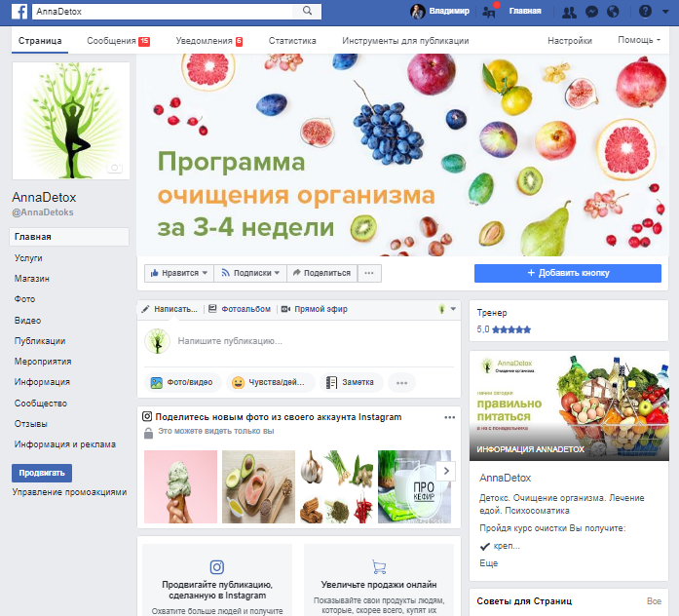Click the Фотоальбом link
679x616 pixels.
coord(240,309)
